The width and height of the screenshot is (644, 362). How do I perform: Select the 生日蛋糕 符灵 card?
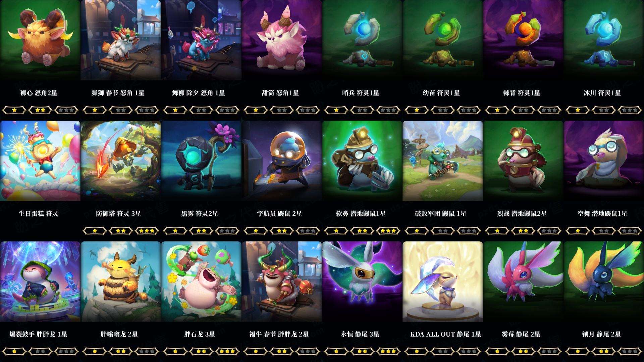(40, 161)
